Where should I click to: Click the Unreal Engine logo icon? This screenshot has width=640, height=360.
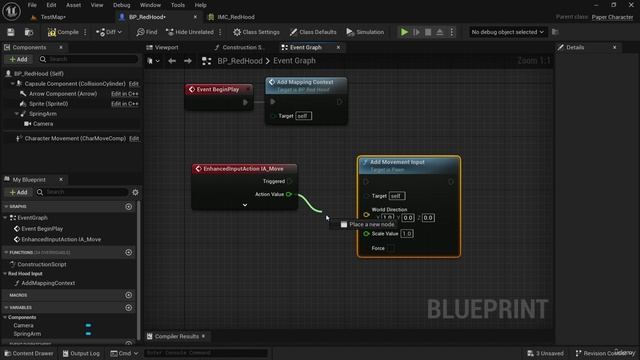(11, 11)
